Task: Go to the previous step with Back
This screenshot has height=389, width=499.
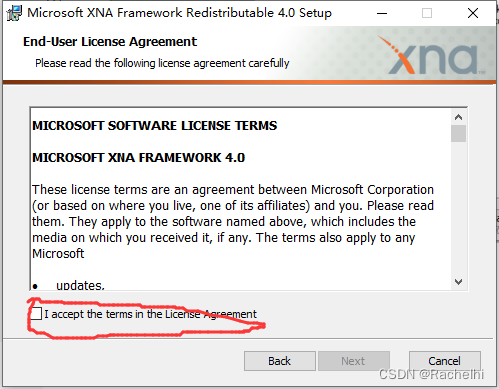Action: click(280, 361)
